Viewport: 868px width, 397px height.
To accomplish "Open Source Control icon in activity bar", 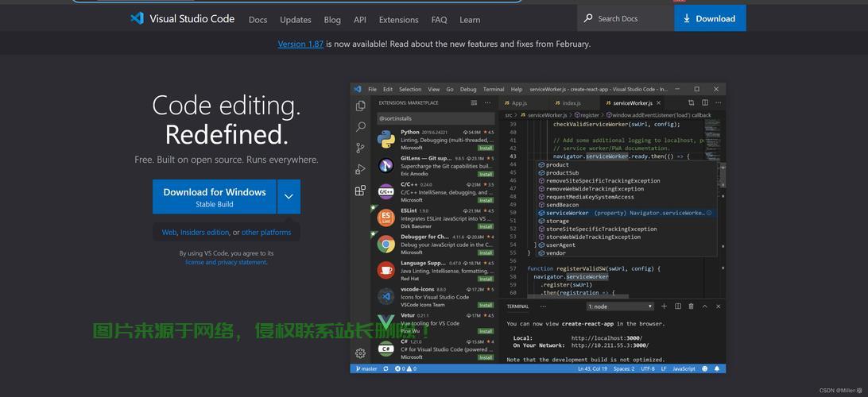I will (360, 148).
